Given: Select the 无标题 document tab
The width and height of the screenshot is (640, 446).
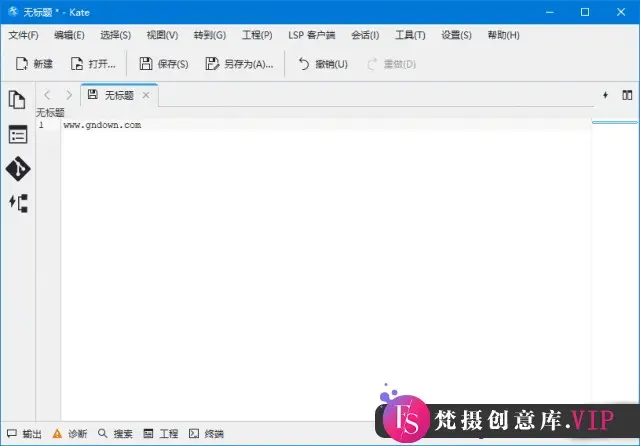Looking at the screenshot, I should pos(119,95).
